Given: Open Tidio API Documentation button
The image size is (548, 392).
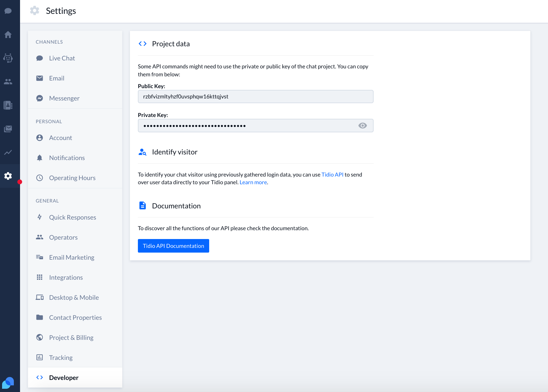Looking at the screenshot, I should pos(174,246).
